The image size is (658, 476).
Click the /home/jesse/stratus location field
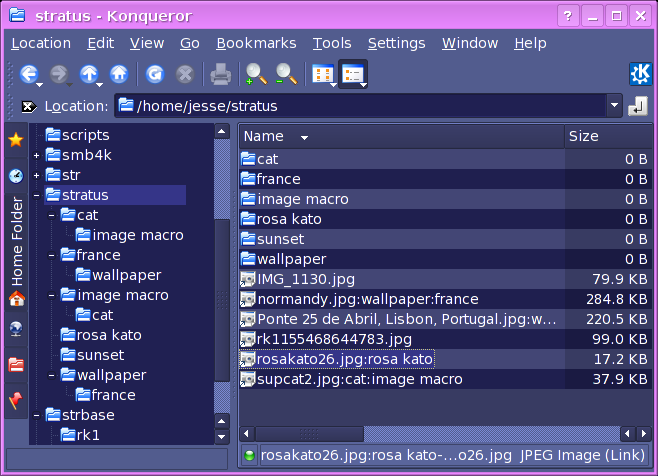[361, 106]
